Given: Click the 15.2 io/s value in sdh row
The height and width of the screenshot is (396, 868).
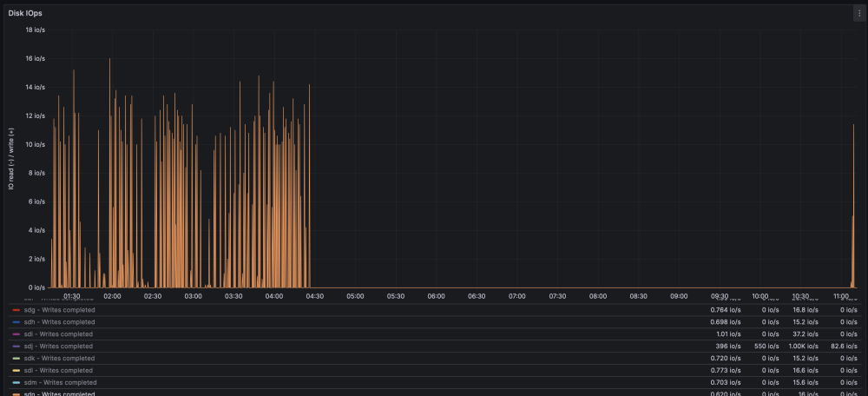Looking at the screenshot, I should click(x=806, y=322).
